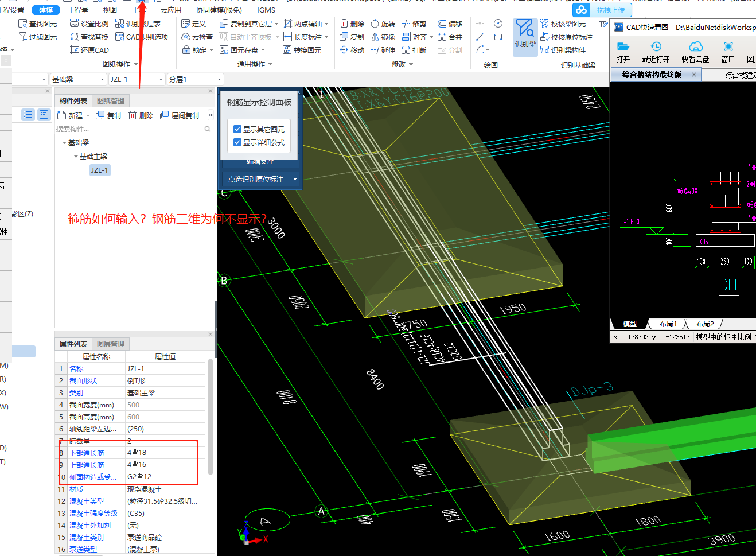Select the 旋转 rotate tool
This screenshot has width=756, height=556.
click(383, 24)
